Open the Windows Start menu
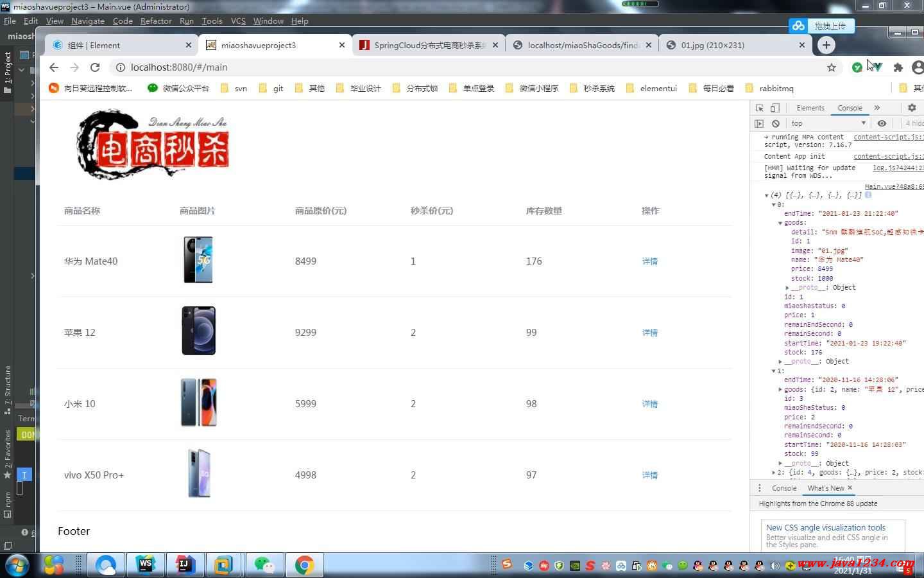924x578 pixels. click(16, 566)
